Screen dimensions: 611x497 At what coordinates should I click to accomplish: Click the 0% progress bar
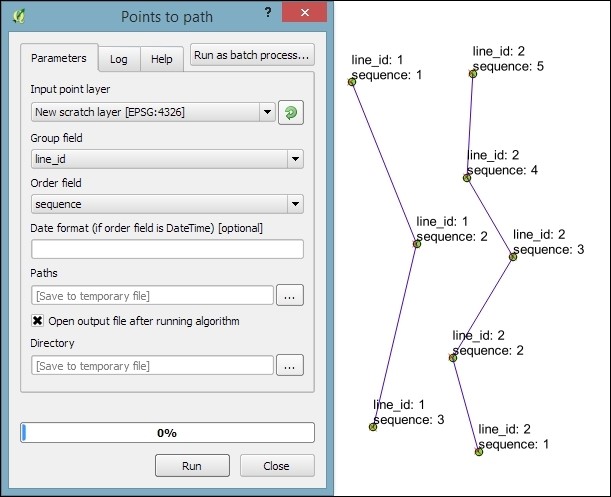167,433
